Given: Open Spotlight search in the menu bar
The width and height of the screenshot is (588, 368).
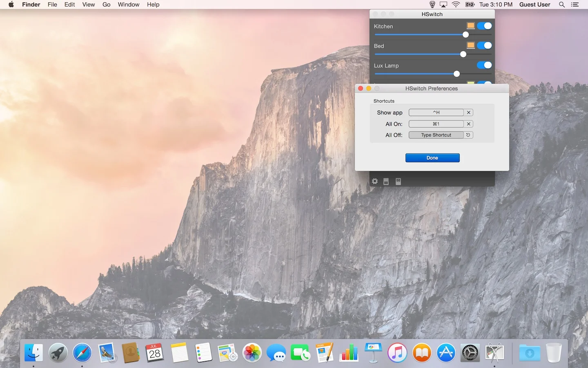Looking at the screenshot, I should 562,4.
